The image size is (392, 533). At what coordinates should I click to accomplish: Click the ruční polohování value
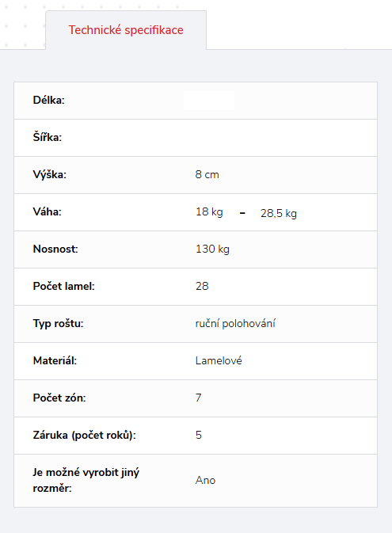coord(235,324)
